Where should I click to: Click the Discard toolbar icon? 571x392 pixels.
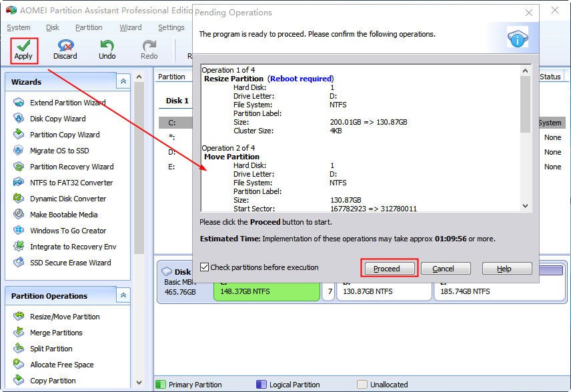[x=65, y=50]
